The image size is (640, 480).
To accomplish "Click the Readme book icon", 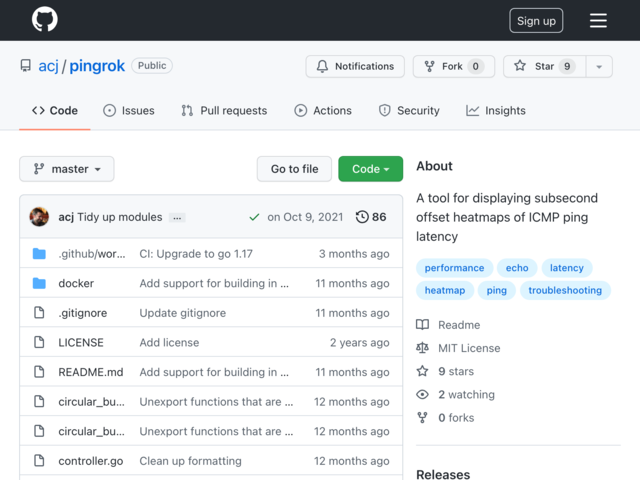I will (422, 325).
